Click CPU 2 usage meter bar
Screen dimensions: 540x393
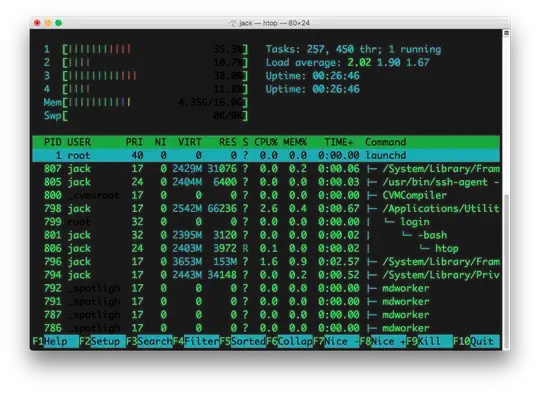click(155, 62)
